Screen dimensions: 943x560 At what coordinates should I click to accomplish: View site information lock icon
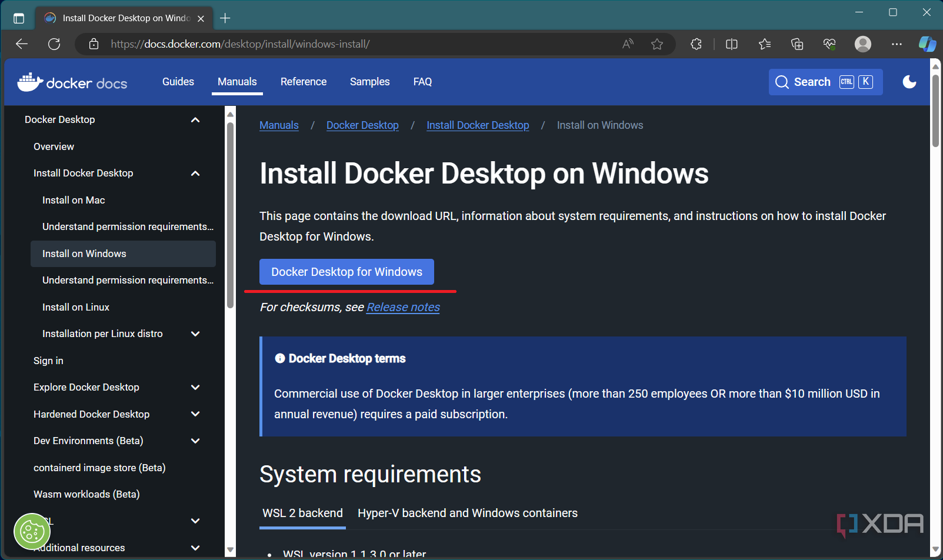94,44
